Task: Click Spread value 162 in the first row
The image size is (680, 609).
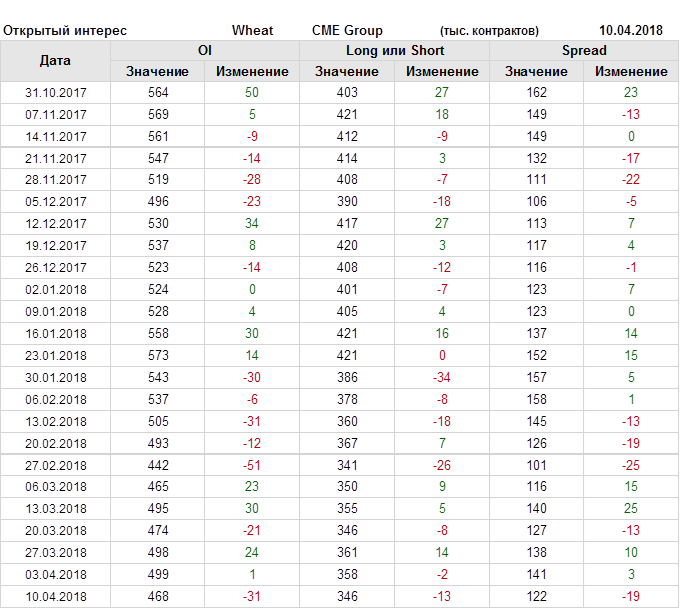Action: click(536, 92)
